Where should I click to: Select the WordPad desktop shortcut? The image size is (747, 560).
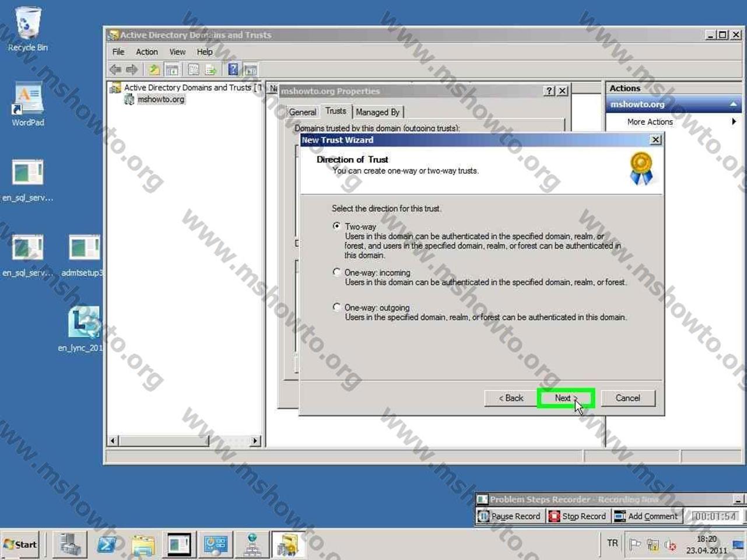[x=27, y=104]
